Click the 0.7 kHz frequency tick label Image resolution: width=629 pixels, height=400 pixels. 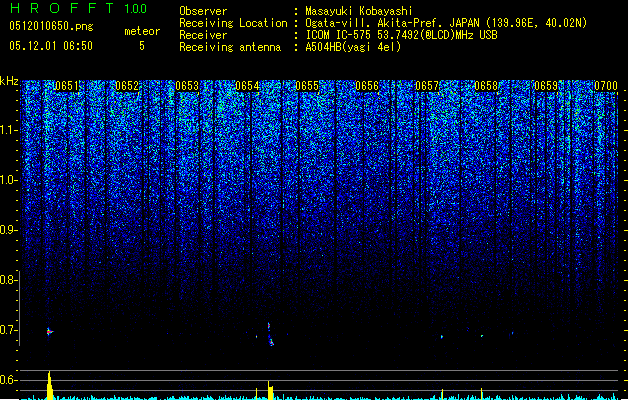[9, 330]
